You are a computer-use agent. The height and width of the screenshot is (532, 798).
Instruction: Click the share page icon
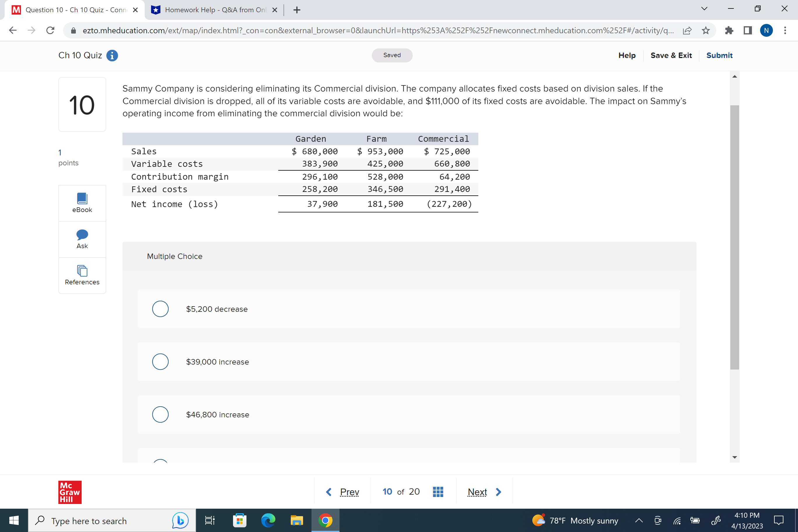[687, 31]
